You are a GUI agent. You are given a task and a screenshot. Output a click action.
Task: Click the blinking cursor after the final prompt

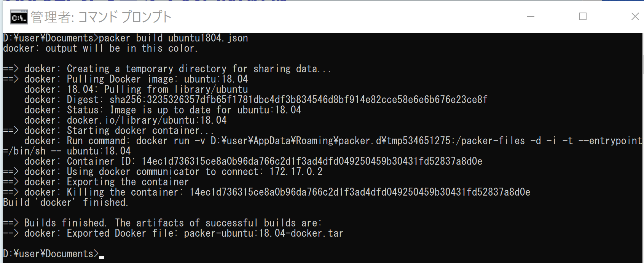(x=102, y=257)
